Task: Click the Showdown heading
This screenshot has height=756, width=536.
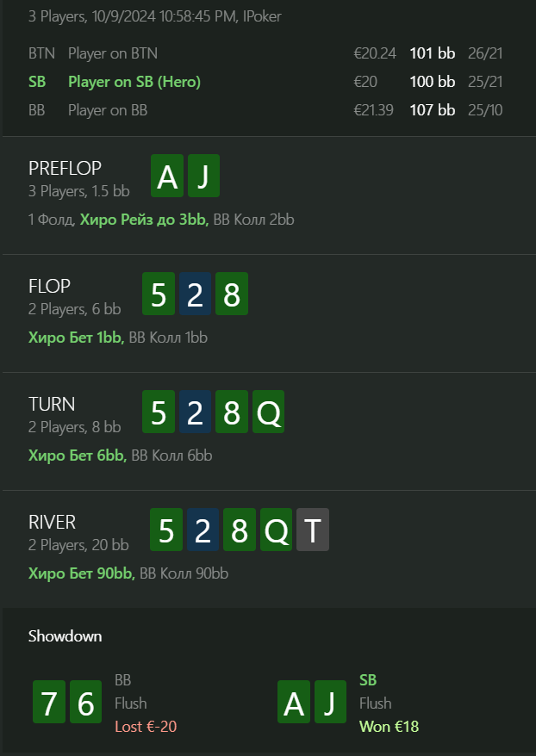Action: [x=65, y=636]
